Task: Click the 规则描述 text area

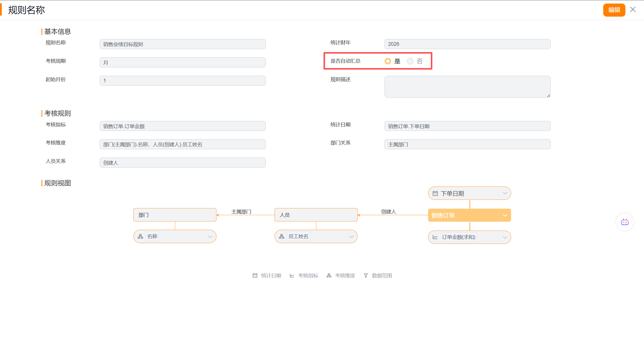Action: tap(467, 87)
